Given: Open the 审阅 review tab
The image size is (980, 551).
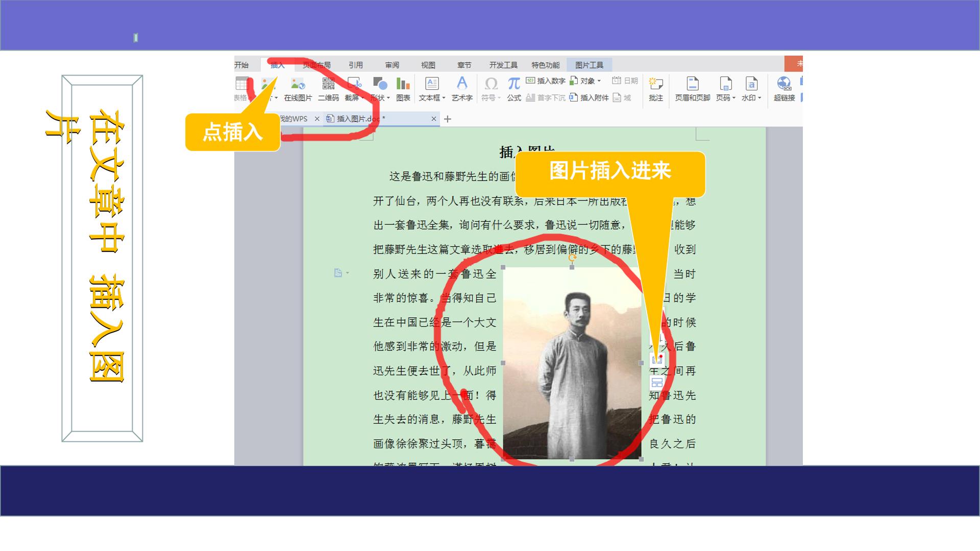Looking at the screenshot, I should point(392,65).
